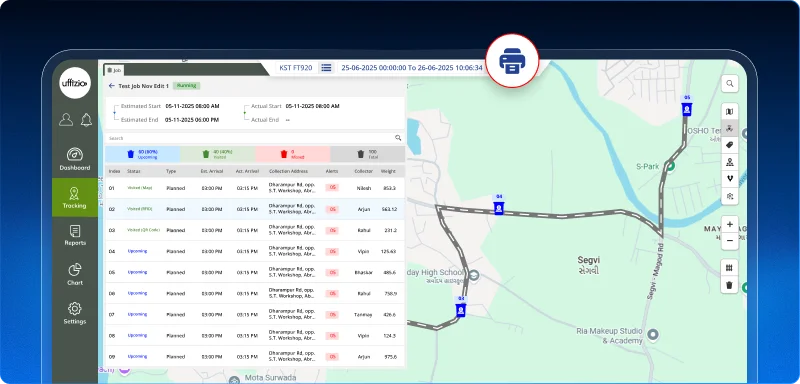Open the alert badge in Nilesh's row
800x384 pixels.
[332, 188]
